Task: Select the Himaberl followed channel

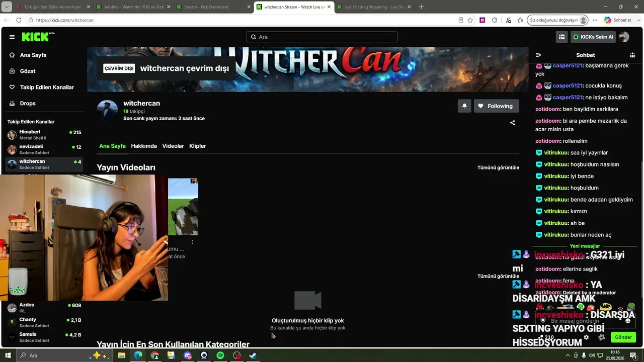Action: coord(44,135)
